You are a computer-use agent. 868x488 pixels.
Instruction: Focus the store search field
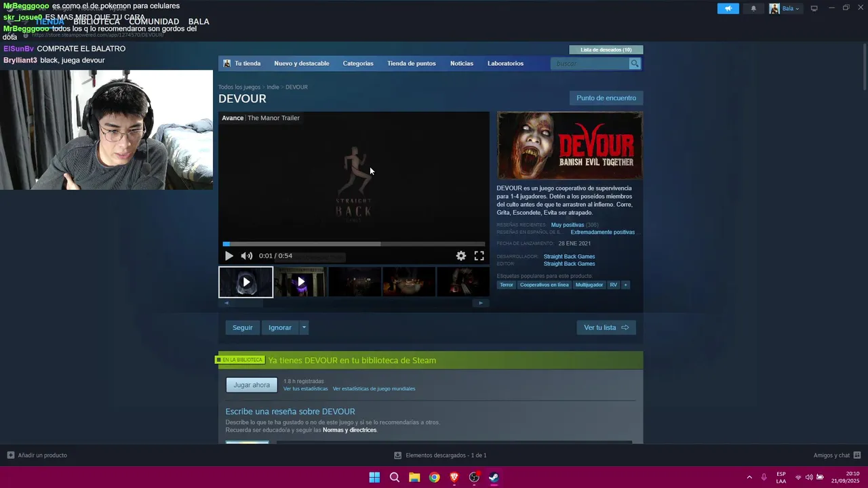[591, 64]
